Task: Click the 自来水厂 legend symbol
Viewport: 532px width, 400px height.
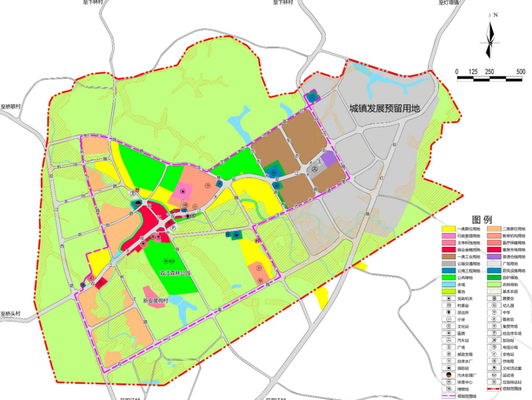Action: point(448,361)
